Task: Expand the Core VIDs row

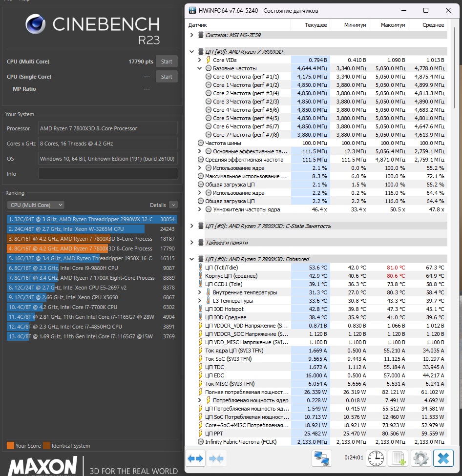Action: (200, 60)
